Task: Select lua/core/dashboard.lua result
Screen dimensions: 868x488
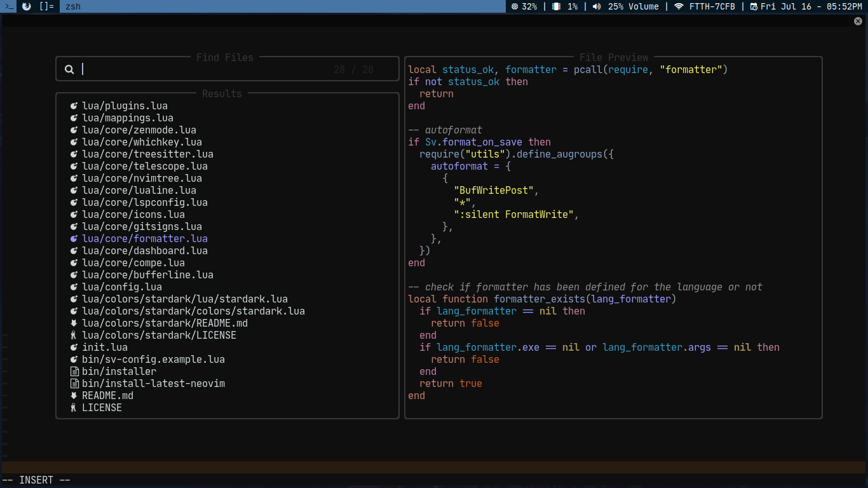Action: click(145, 251)
